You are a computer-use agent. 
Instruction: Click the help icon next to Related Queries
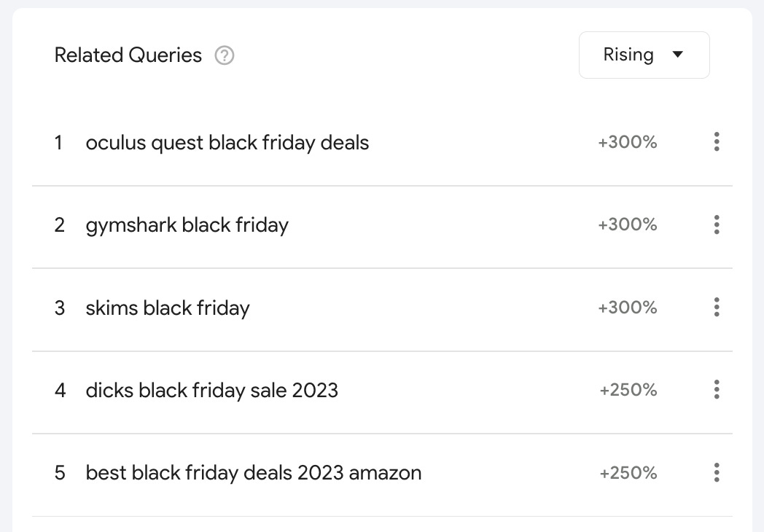[225, 55]
